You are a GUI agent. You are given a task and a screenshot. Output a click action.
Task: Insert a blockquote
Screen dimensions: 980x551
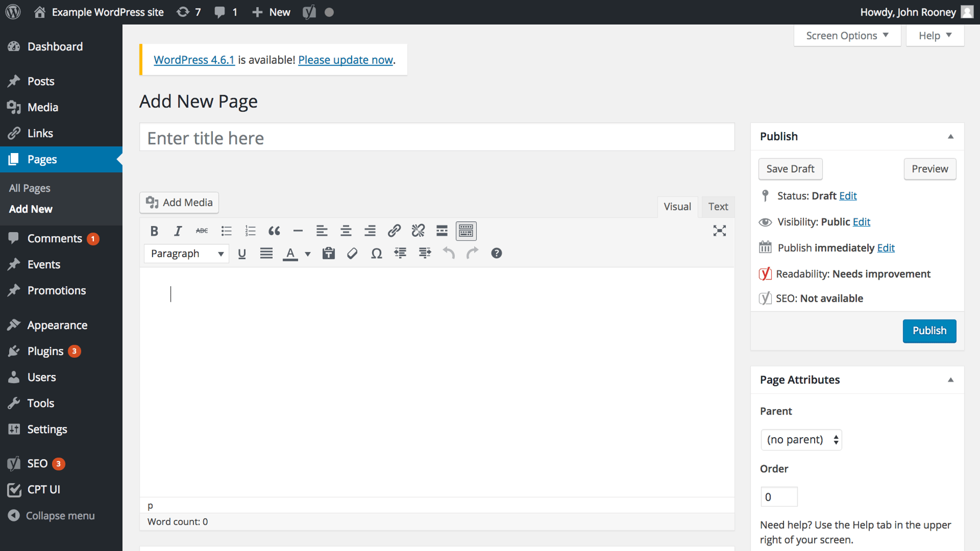point(274,230)
